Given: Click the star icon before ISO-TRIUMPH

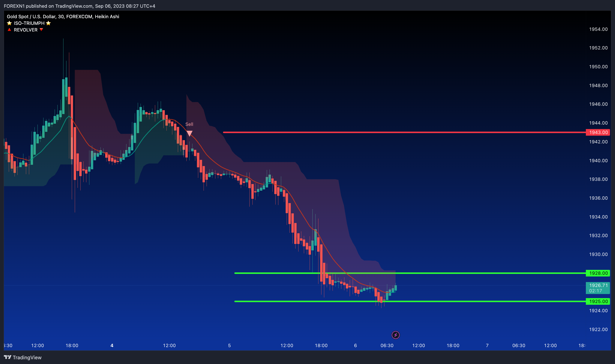Looking at the screenshot, I should (x=9, y=23).
